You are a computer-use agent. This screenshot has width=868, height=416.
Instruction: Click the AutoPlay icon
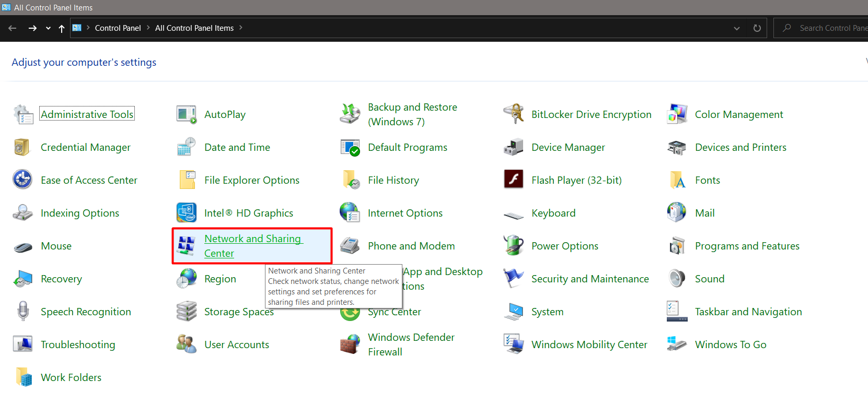[187, 114]
